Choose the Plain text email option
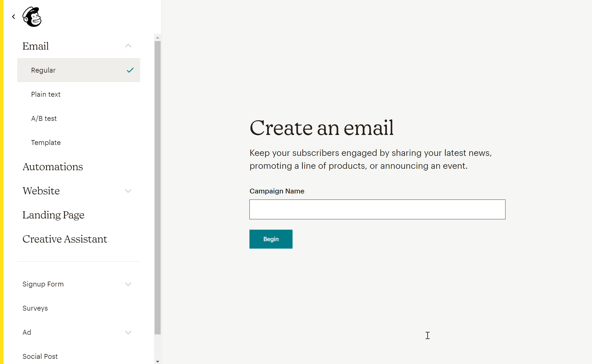Image resolution: width=592 pixels, height=364 pixels. (x=46, y=94)
